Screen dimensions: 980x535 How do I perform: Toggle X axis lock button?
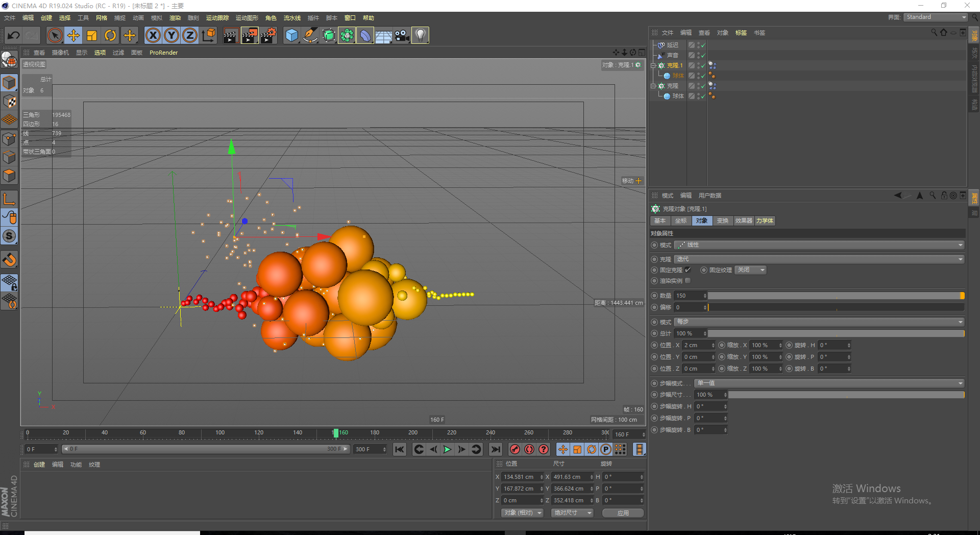153,35
